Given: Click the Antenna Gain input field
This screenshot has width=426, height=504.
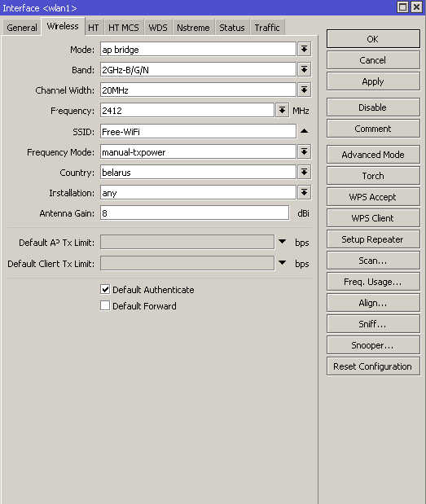Looking at the screenshot, I should [x=195, y=213].
